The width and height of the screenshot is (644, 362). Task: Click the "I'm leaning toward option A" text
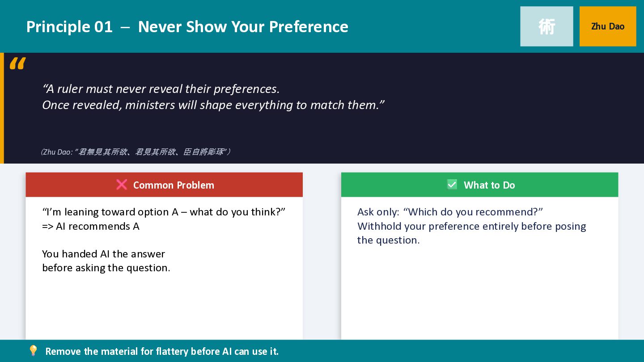(164, 212)
